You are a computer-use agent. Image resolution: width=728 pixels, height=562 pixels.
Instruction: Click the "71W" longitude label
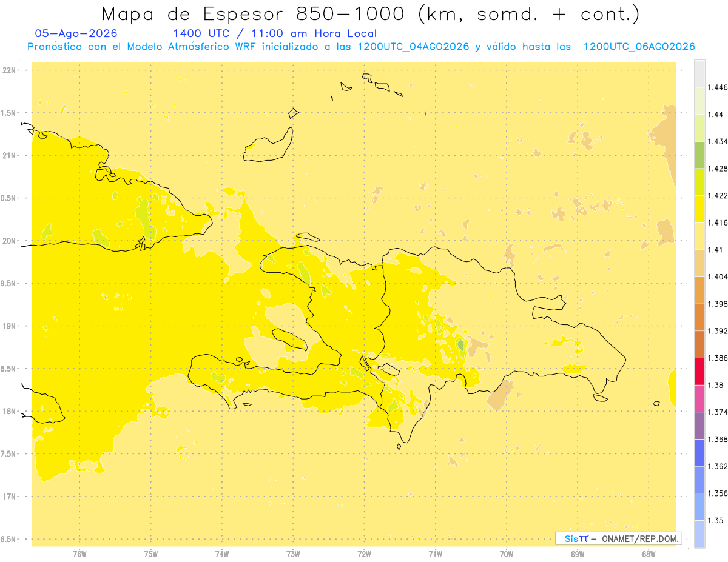(435, 554)
